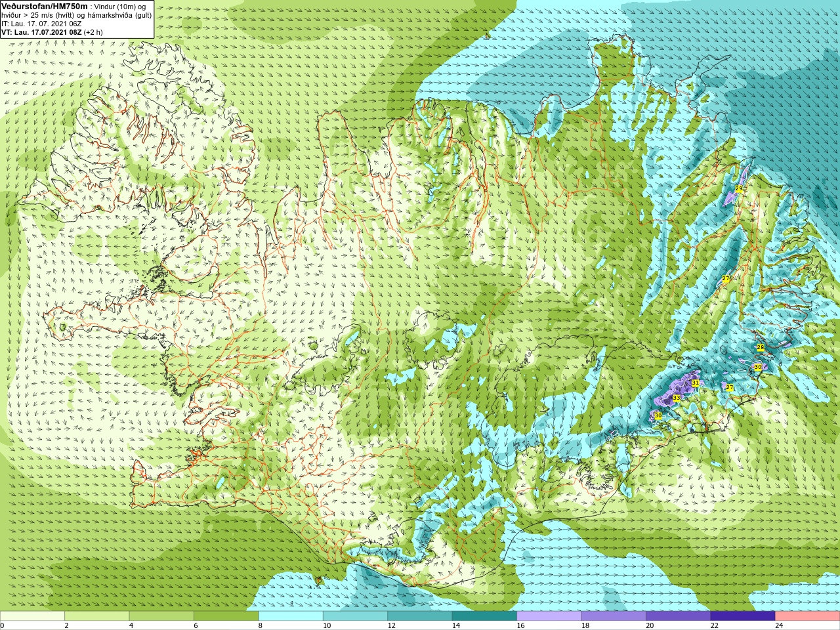The height and width of the screenshot is (630, 840).
Task: Click the 2–4 m/s light green legend swatch
Action: pyautogui.click(x=96, y=616)
